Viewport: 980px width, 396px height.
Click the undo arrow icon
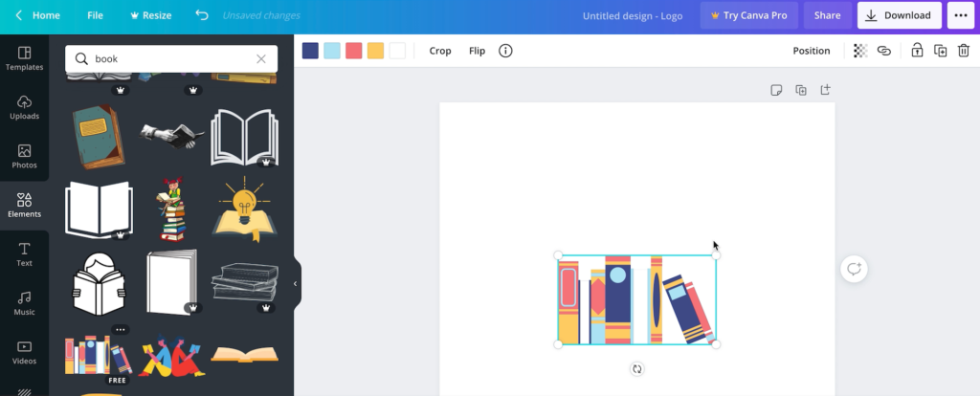tap(201, 15)
